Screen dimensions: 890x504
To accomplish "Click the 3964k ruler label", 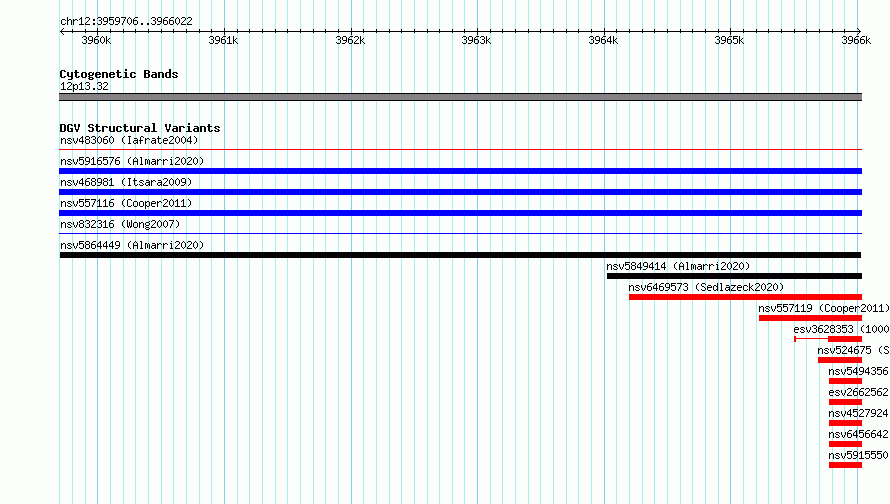I will [x=603, y=40].
